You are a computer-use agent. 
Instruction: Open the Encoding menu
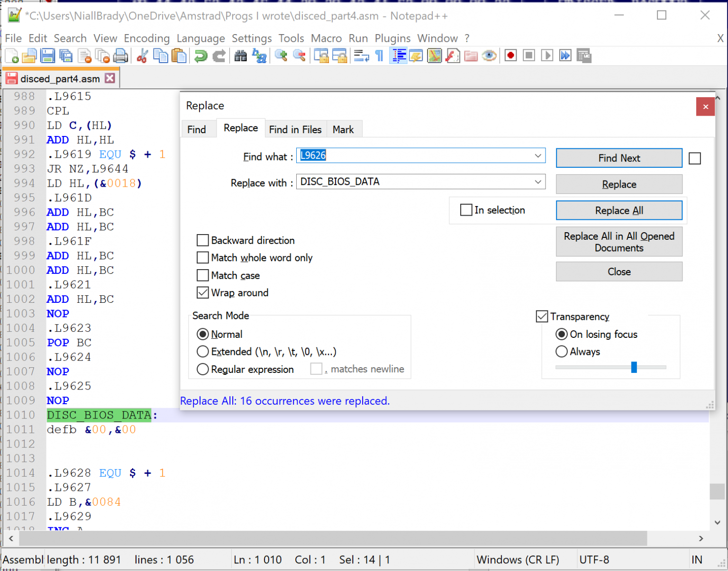point(146,38)
